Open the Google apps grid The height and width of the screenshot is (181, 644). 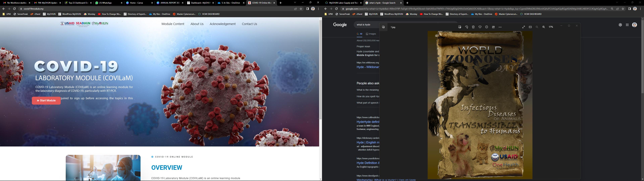(627, 25)
